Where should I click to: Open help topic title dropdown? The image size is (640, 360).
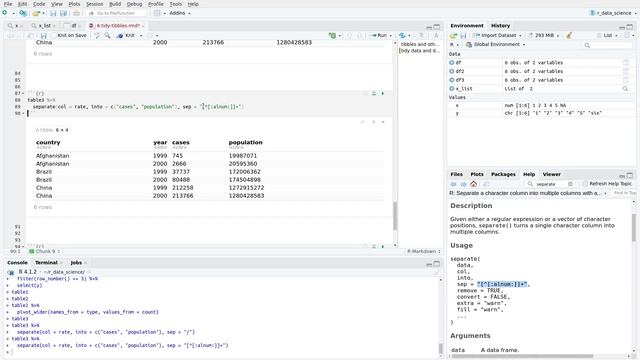(x=605, y=193)
